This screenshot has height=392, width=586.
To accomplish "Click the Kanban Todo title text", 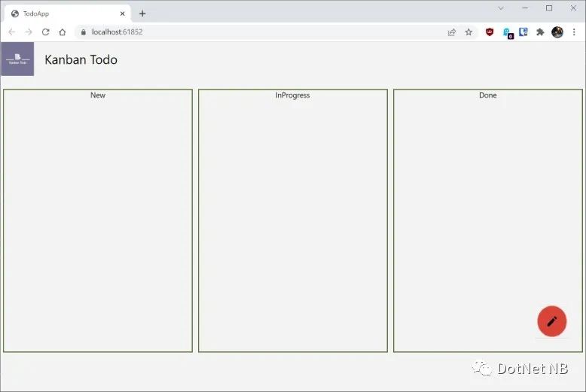I will point(81,59).
